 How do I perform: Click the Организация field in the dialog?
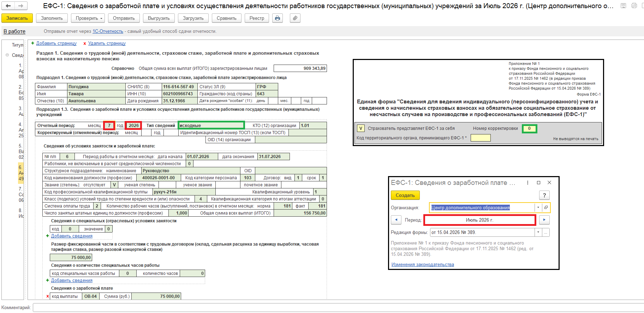[x=482, y=207]
